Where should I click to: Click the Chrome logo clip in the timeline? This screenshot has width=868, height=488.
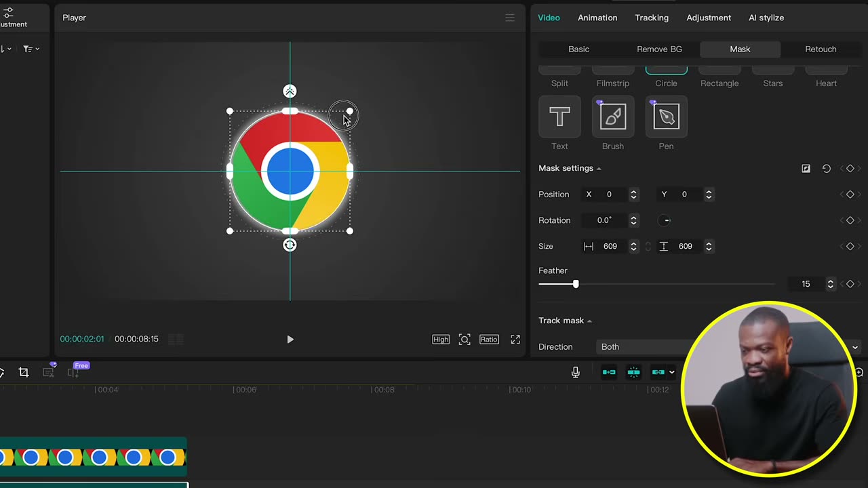point(93,457)
